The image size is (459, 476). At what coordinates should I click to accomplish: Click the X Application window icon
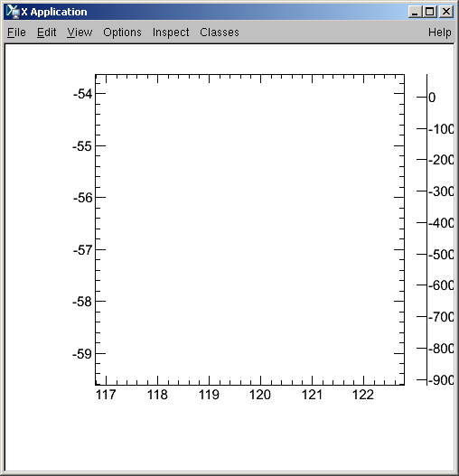pyautogui.click(x=13, y=12)
